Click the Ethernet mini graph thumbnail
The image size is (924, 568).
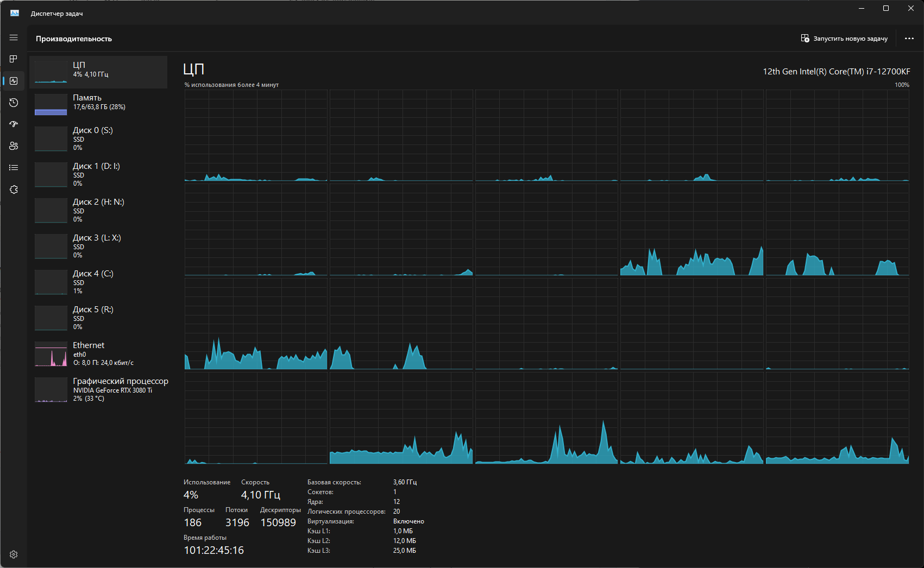(x=51, y=354)
